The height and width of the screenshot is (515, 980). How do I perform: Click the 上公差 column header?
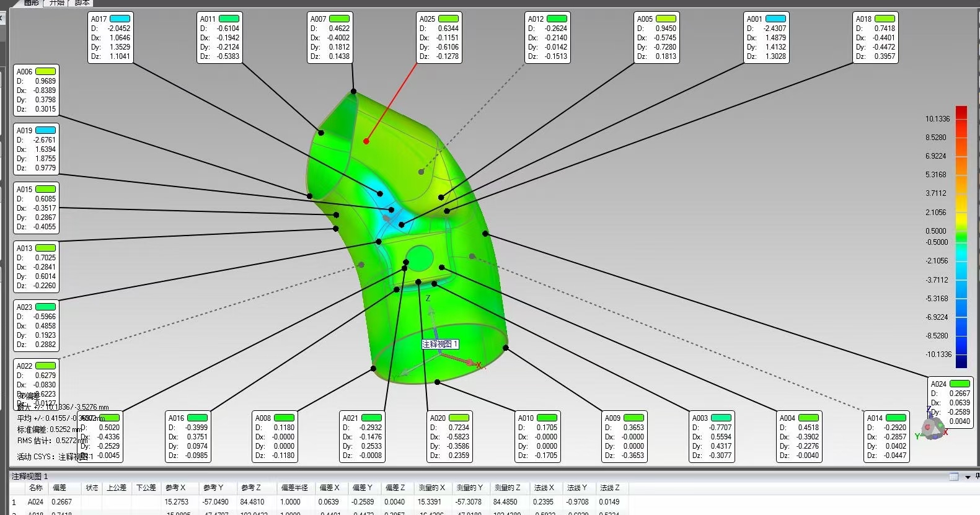(117, 488)
